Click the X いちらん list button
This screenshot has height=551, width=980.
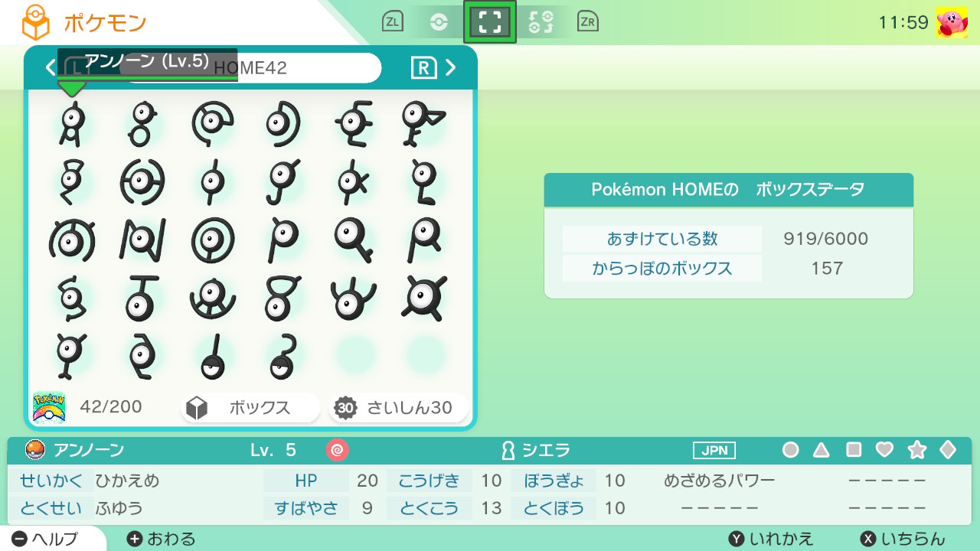903,539
